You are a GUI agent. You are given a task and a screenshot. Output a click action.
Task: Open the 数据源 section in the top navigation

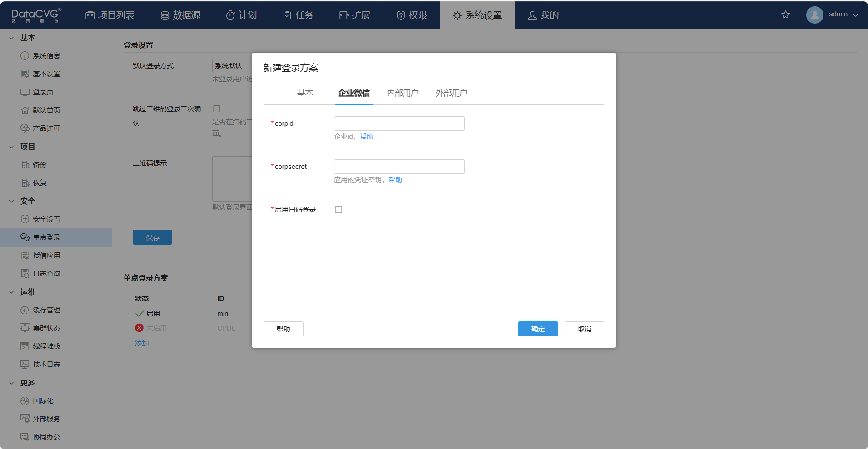(x=180, y=15)
